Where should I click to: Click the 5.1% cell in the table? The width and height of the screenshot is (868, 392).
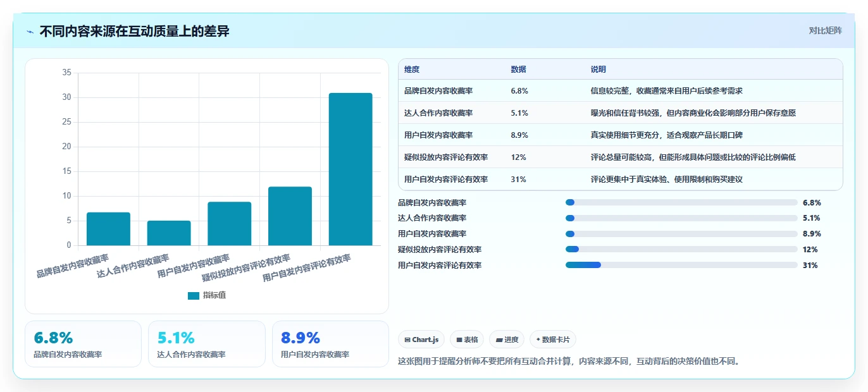tap(519, 113)
